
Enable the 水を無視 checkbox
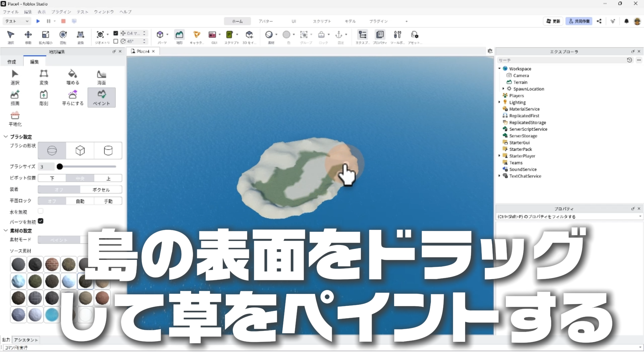pos(41,211)
